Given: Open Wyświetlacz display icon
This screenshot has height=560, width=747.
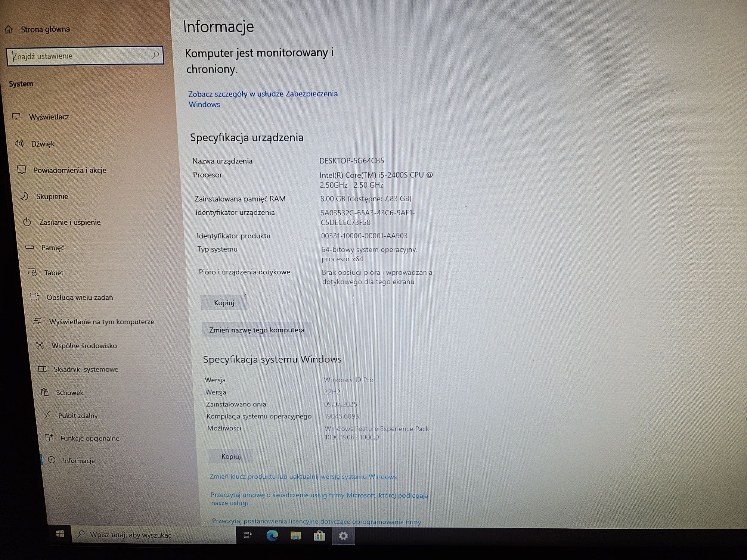Looking at the screenshot, I should click(16, 116).
